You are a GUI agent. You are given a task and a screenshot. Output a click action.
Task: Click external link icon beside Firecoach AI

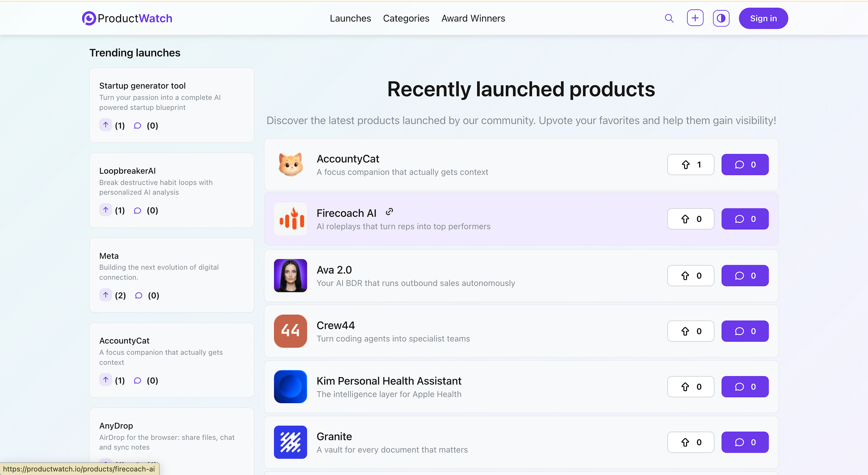pos(389,212)
